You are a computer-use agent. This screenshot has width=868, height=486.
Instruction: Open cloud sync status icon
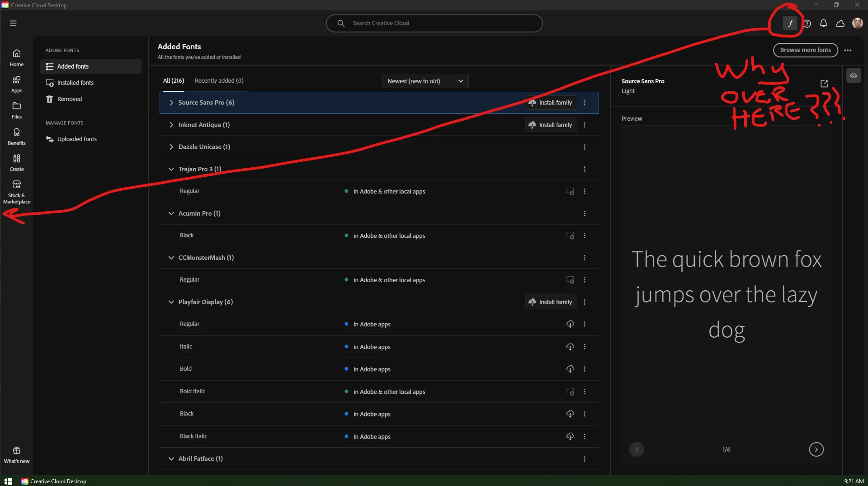[x=840, y=23]
